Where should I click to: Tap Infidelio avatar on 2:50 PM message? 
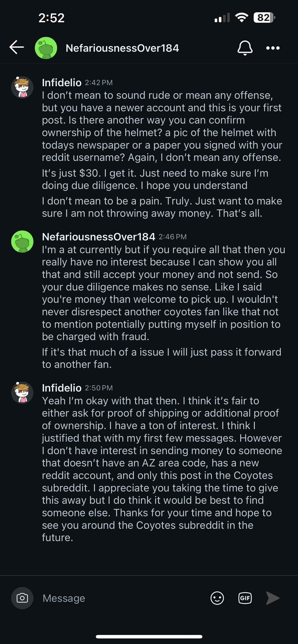point(22,393)
